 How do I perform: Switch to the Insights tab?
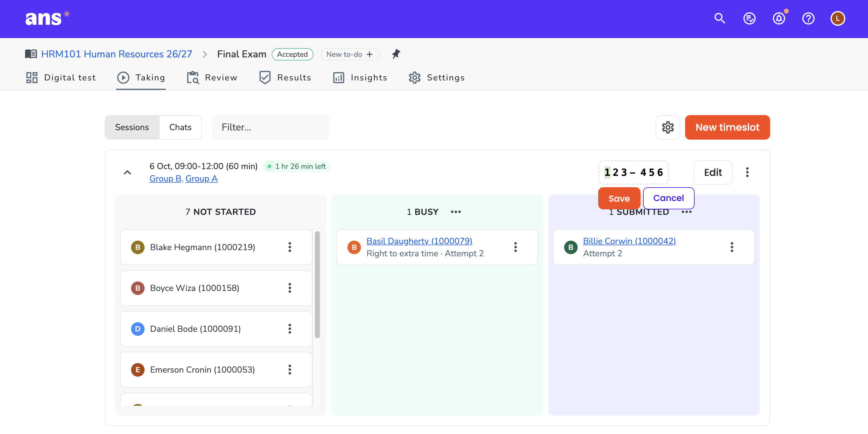360,77
